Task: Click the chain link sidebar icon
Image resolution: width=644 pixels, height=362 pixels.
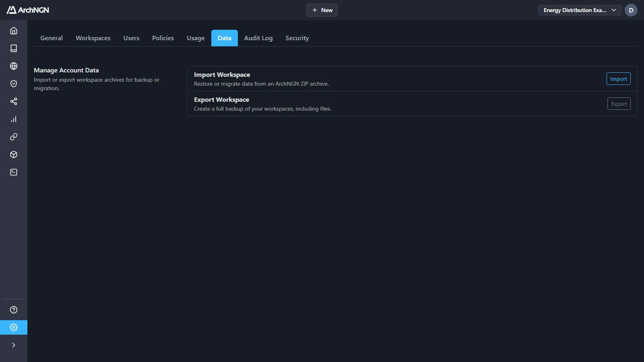Action: click(14, 137)
